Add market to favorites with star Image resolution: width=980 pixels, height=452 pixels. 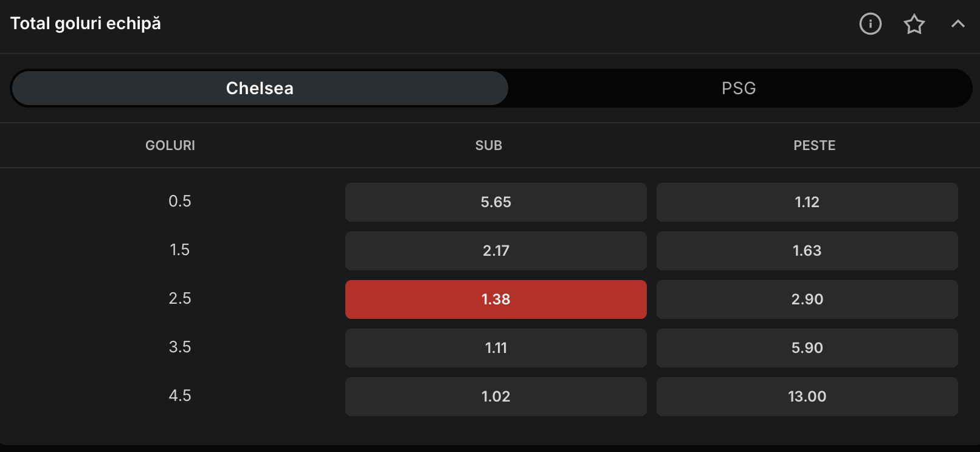(914, 24)
